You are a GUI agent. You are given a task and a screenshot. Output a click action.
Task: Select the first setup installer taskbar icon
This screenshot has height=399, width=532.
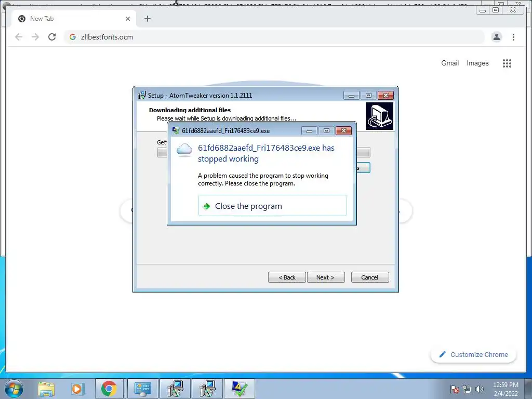pyautogui.click(x=175, y=389)
